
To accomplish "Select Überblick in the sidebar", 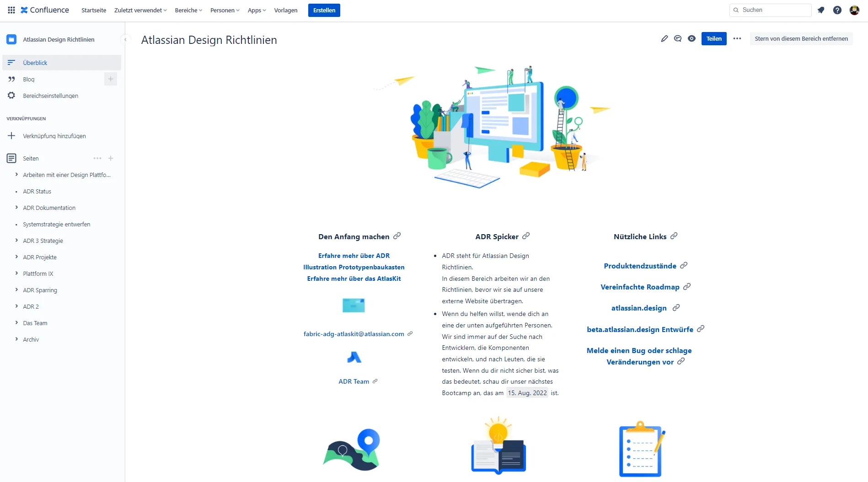I will 62,63.
